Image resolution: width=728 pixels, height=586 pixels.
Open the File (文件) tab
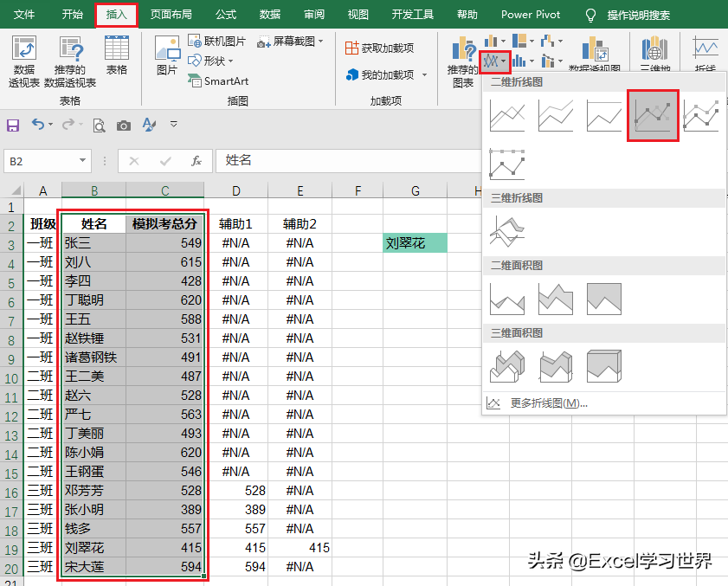click(x=24, y=15)
